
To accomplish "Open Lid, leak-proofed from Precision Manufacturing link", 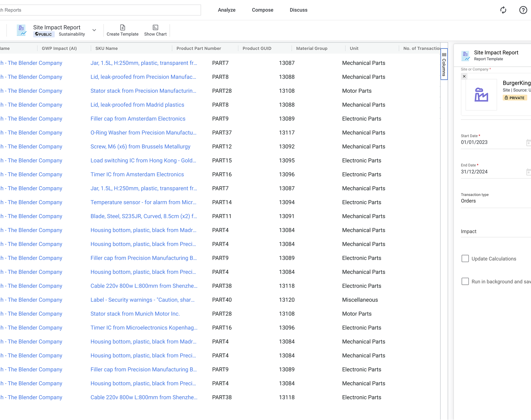I will tap(143, 77).
